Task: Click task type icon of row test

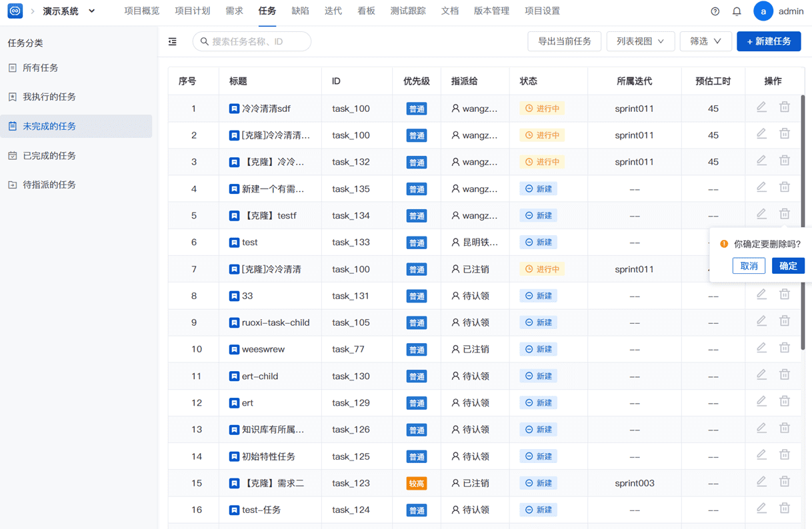Action: coord(234,243)
